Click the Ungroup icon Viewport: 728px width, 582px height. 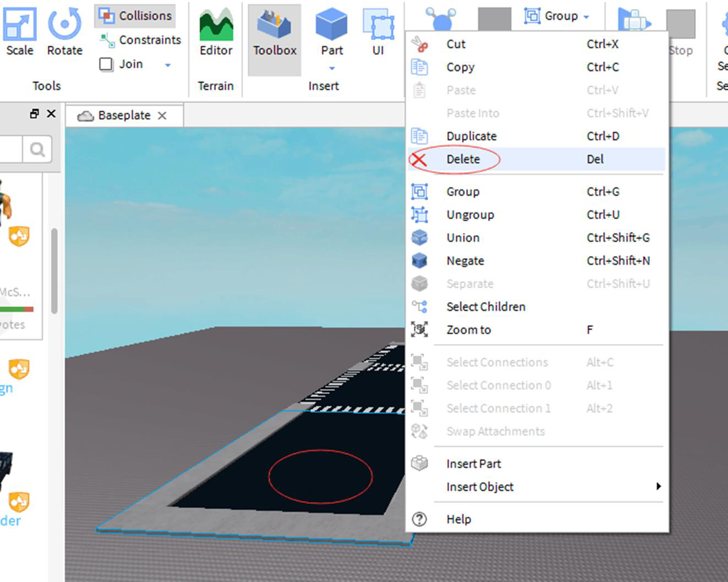419,214
